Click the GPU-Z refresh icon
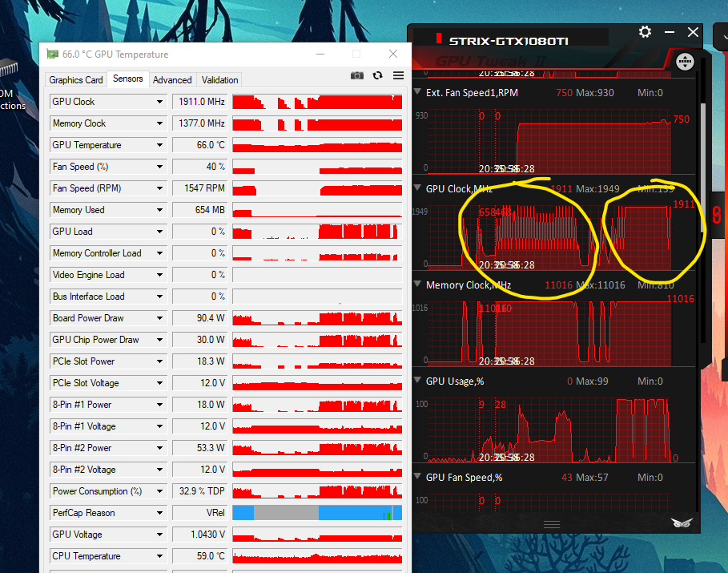Screen dimensions: 728x573 tap(377, 75)
